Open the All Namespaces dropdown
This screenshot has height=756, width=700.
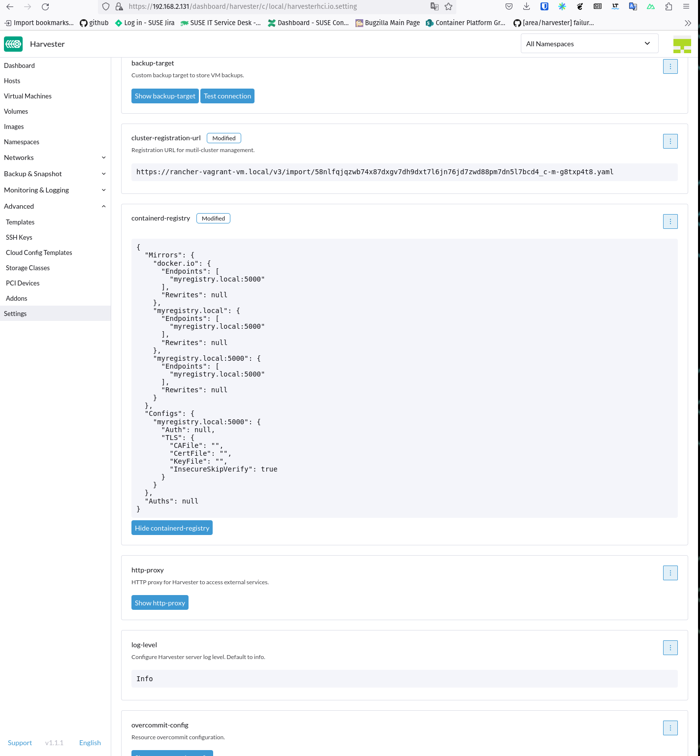pos(589,43)
